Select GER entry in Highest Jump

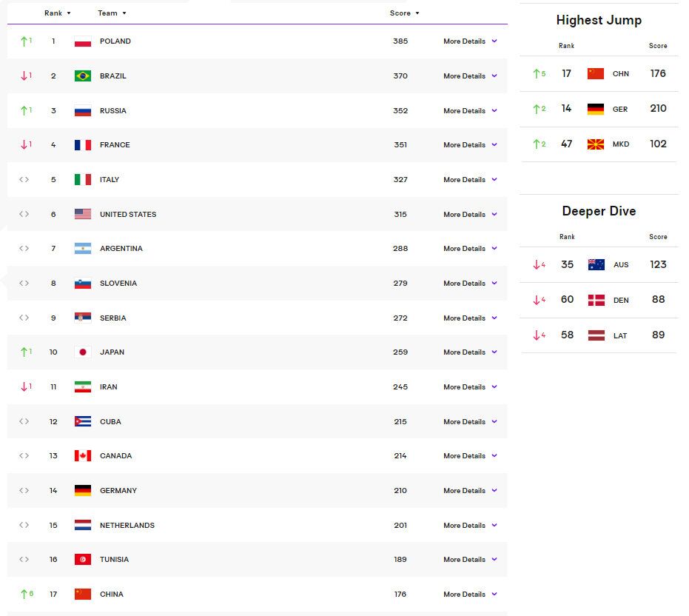click(619, 109)
